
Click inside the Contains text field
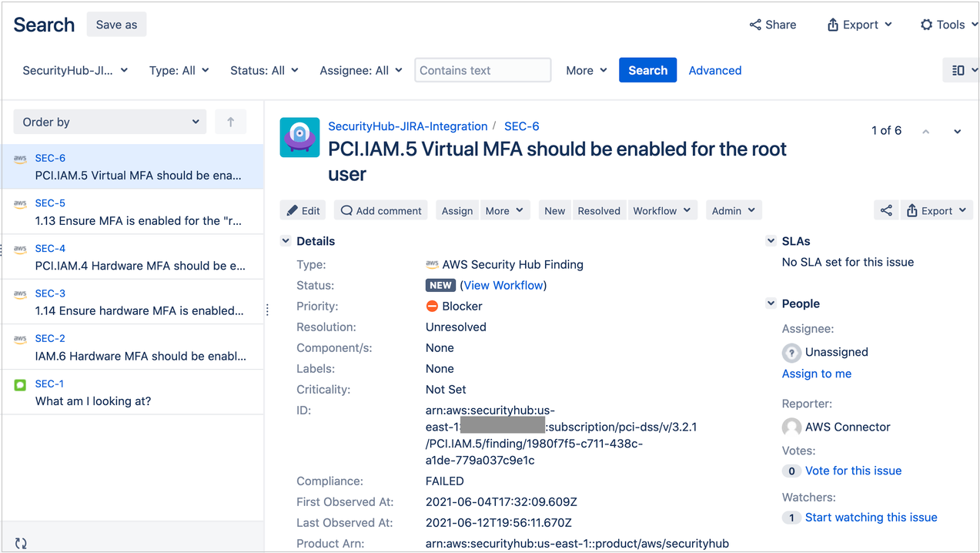[x=482, y=69]
